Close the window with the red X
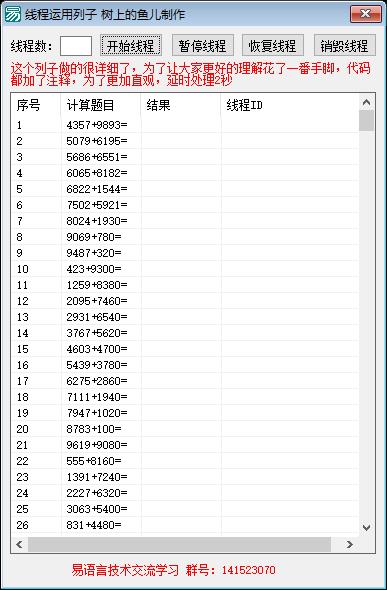Screen dimensions: 387x590 [365, 14]
